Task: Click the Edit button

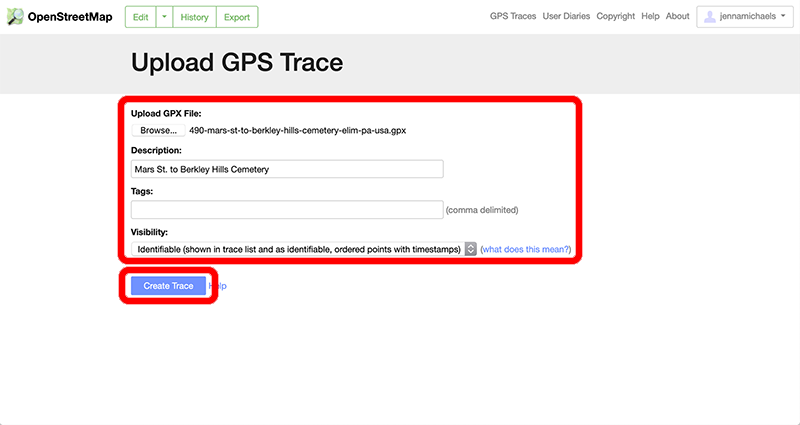Action: [x=140, y=17]
